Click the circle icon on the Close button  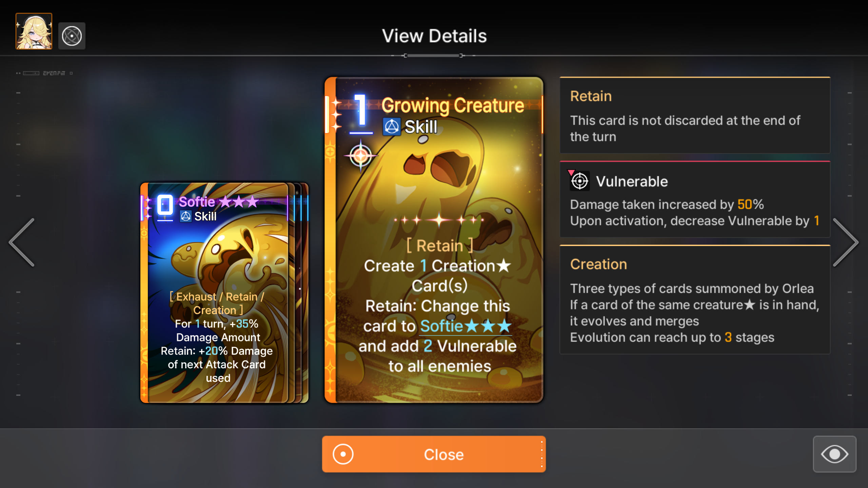(x=343, y=454)
